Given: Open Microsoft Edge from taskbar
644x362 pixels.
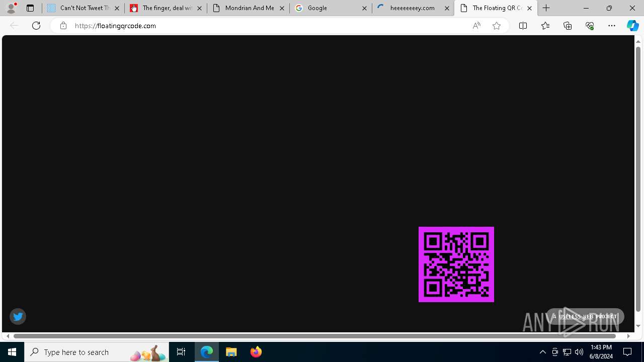Looking at the screenshot, I should click(207, 352).
